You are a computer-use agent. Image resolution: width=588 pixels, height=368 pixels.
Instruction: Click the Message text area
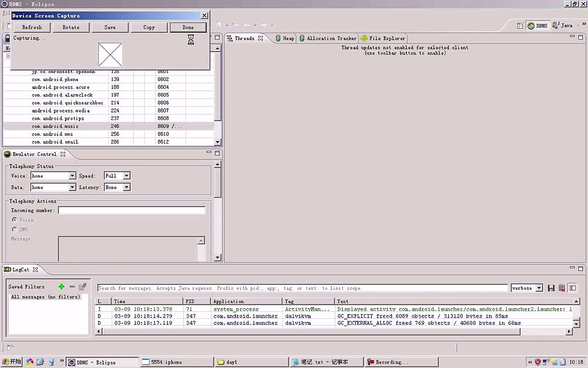click(x=128, y=248)
